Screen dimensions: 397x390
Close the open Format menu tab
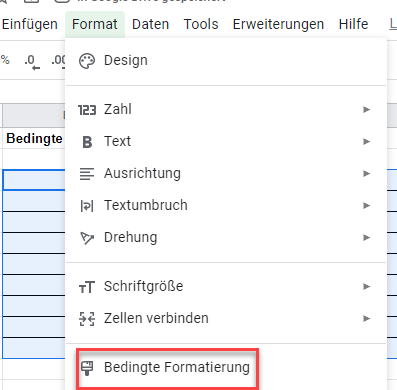95,24
